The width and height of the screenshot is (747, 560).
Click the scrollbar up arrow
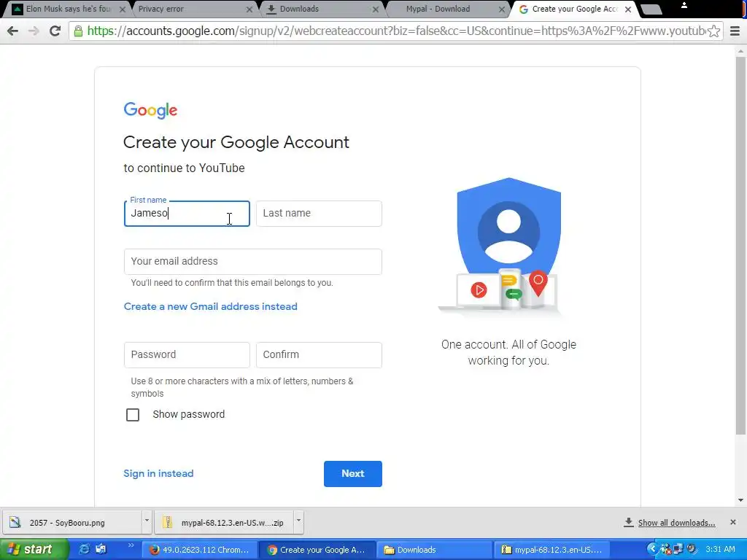click(741, 51)
